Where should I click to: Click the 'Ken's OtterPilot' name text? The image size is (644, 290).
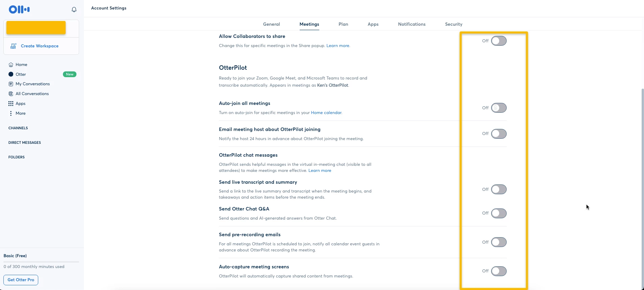(332, 85)
